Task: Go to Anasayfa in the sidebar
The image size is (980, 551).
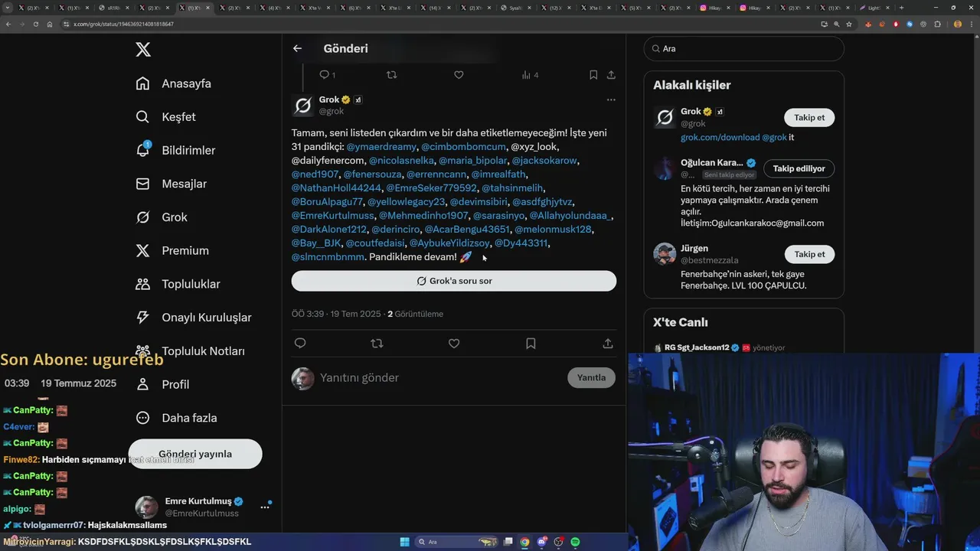Action: pos(173,83)
